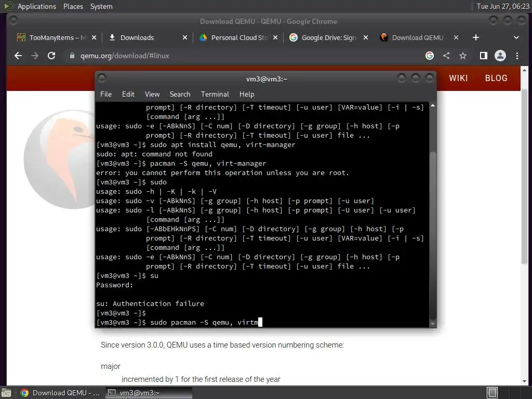The image size is (532, 399).
Task: Bookmark this page with star icon
Action: (x=463, y=56)
